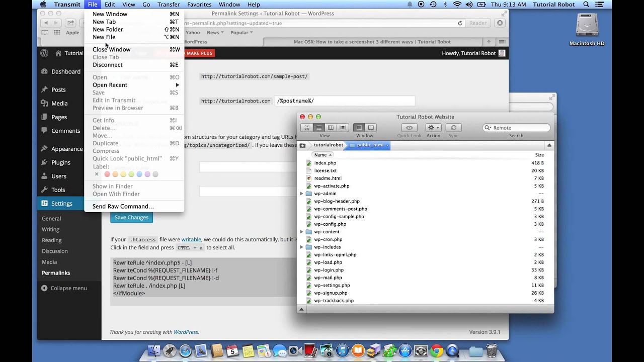Switch Transmit to column view
This screenshot has width=644, height=362.
(x=331, y=128)
